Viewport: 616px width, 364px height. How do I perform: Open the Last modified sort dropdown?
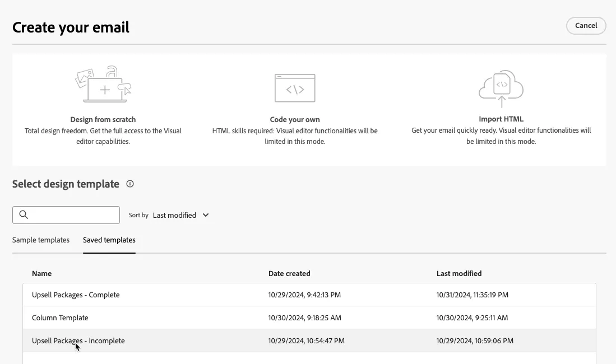coord(180,215)
